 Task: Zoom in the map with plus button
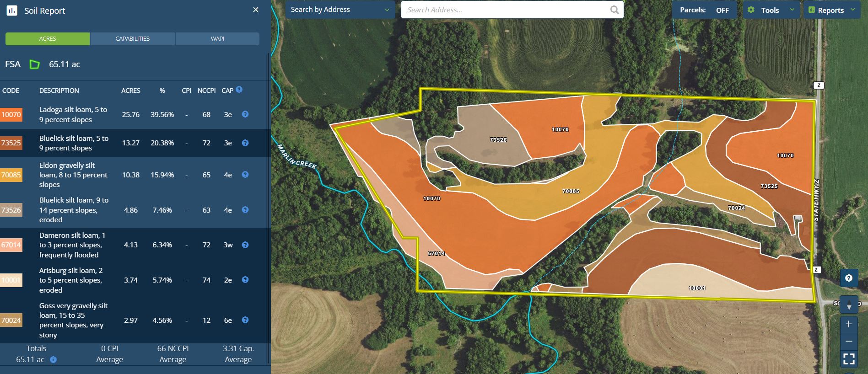(x=849, y=324)
